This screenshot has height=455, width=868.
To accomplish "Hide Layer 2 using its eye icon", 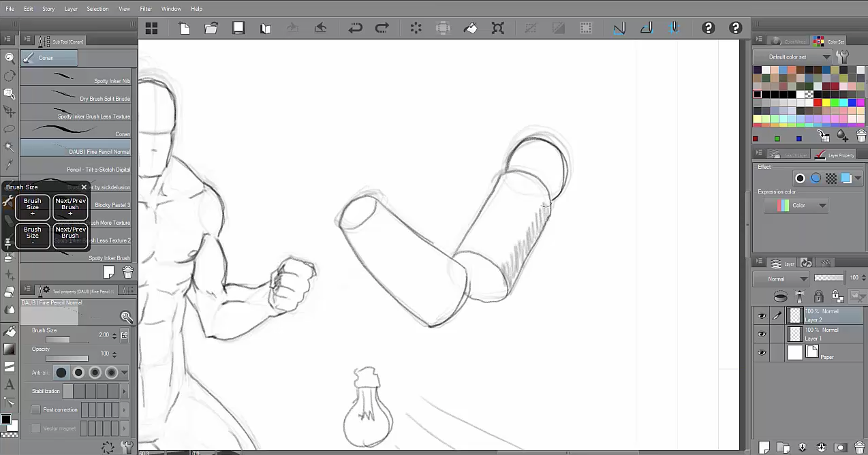I will [x=762, y=316].
